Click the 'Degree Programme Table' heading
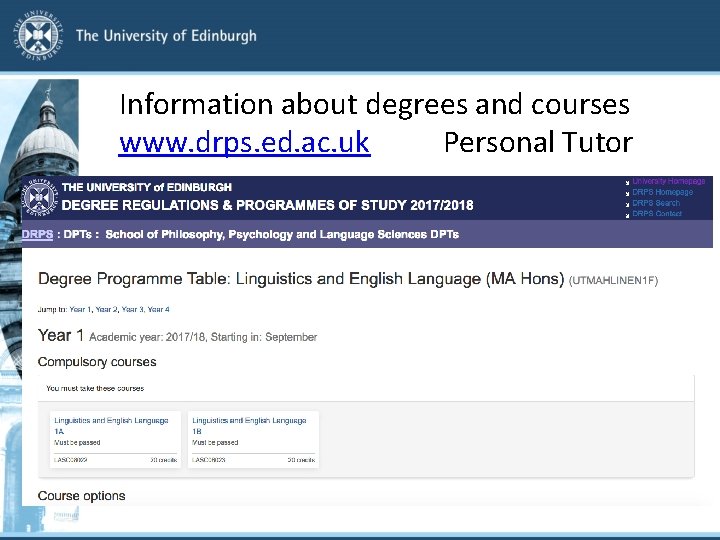The image size is (720, 540). tap(301, 279)
